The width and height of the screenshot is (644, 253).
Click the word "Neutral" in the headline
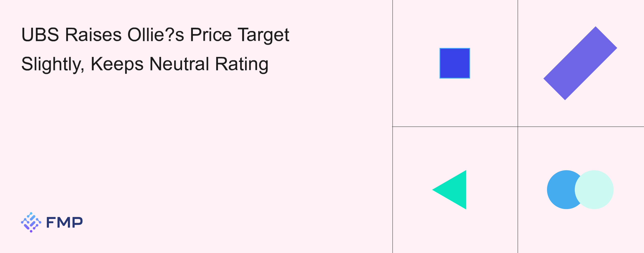[x=179, y=64]
